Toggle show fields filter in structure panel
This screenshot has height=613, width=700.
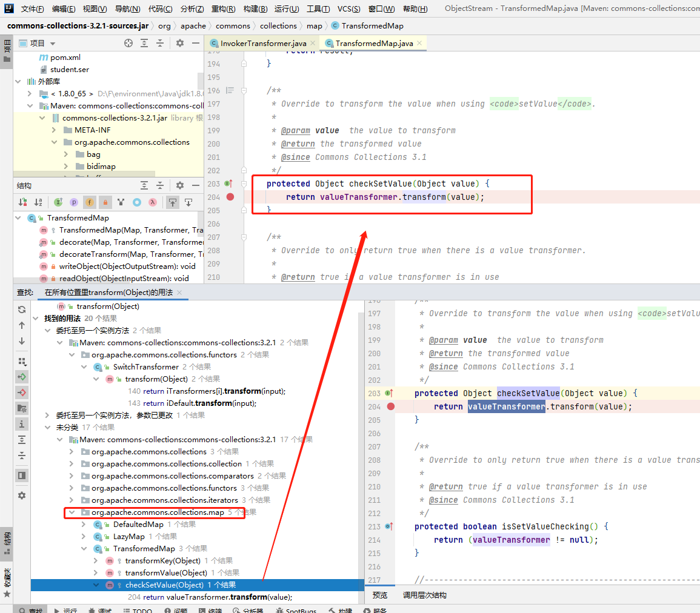click(x=90, y=202)
